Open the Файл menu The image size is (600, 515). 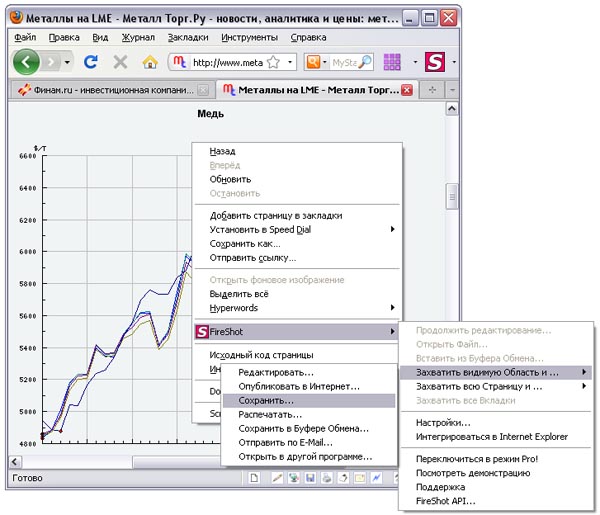(x=25, y=37)
